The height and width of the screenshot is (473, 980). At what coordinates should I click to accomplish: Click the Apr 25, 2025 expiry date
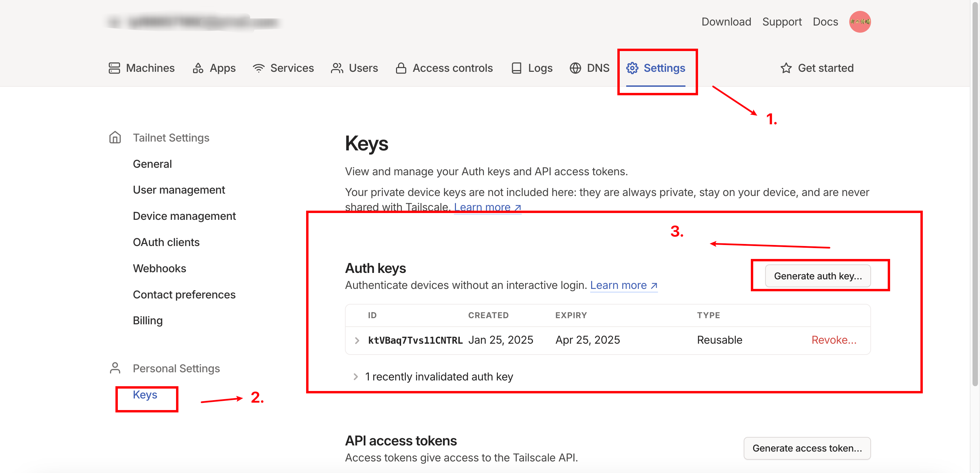[x=587, y=340]
